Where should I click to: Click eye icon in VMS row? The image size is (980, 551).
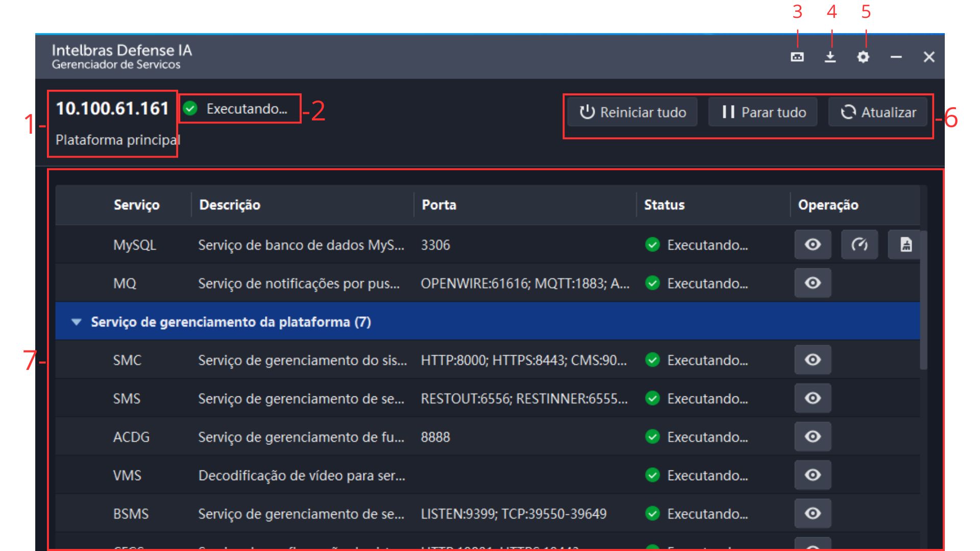(x=813, y=475)
